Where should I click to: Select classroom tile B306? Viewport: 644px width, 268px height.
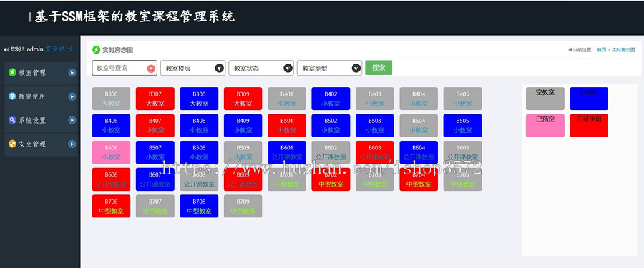pyautogui.click(x=112, y=99)
